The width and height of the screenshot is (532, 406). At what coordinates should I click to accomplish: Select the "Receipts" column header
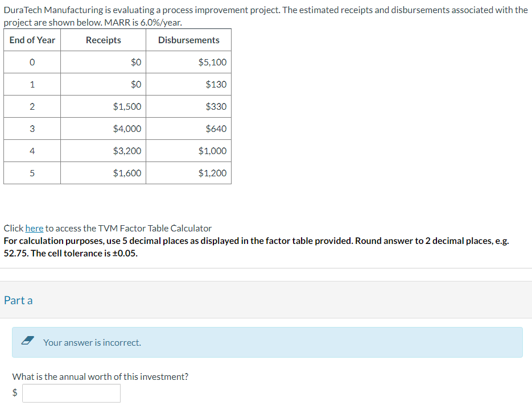pos(103,40)
